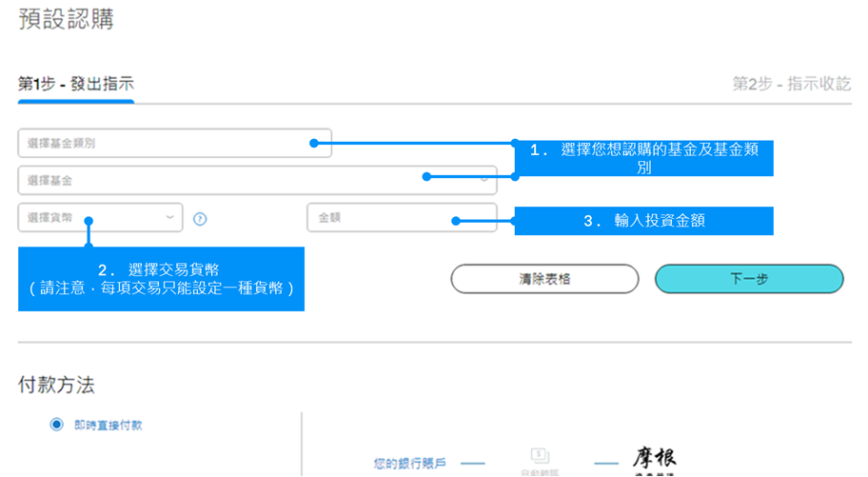The image size is (868, 477).
Task: Click the 即時直接付款 label text
Action: (109, 426)
